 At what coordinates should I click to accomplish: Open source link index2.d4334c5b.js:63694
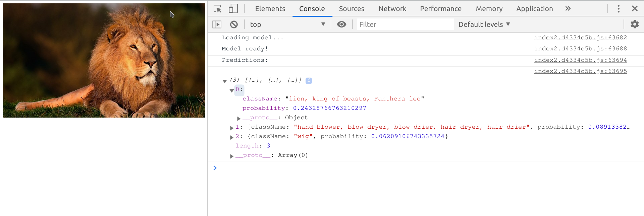[x=581, y=60]
